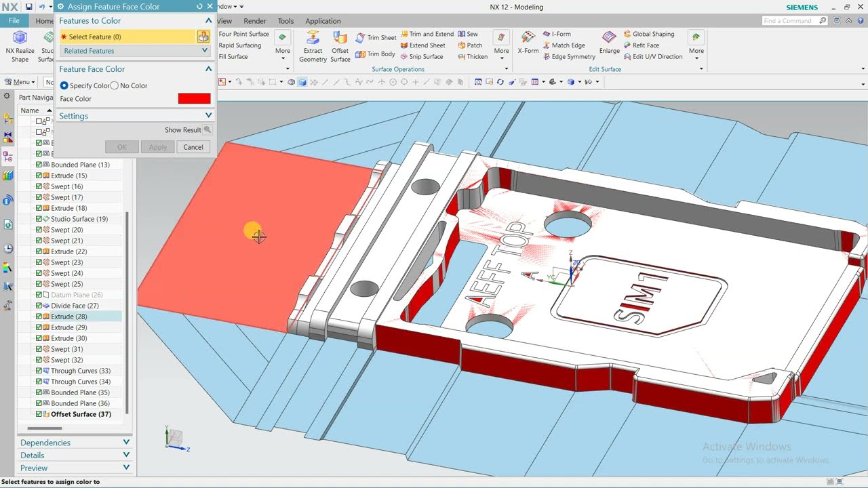Click Edit U/V Direction tool
868x488 pixels.
[652, 57]
